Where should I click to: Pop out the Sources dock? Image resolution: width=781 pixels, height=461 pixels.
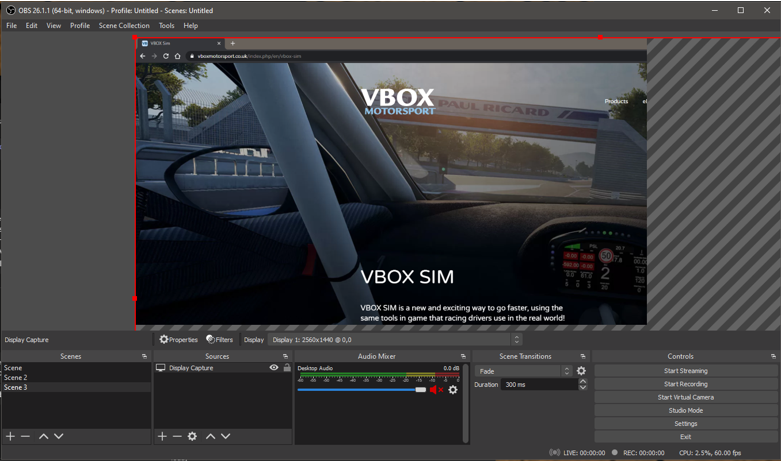[285, 356]
